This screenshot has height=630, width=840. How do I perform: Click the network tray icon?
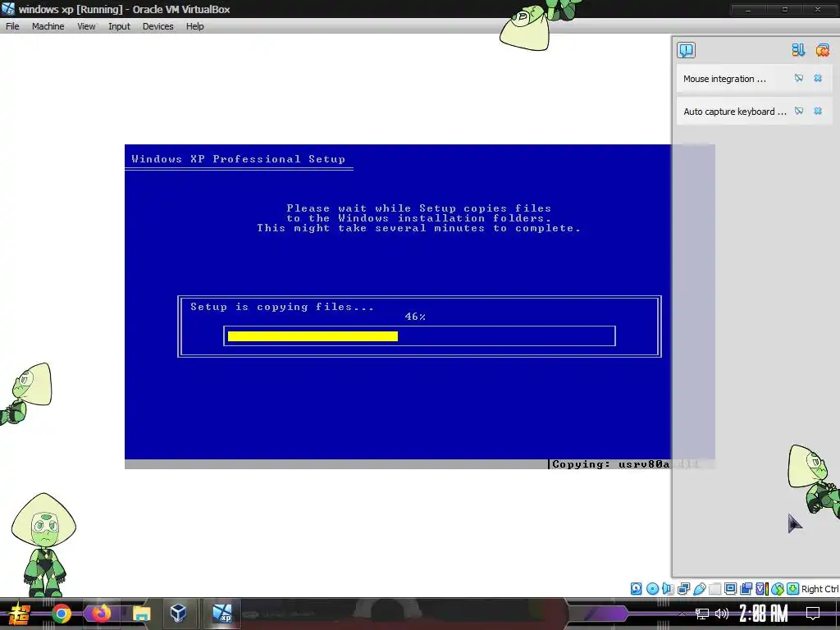(702, 614)
